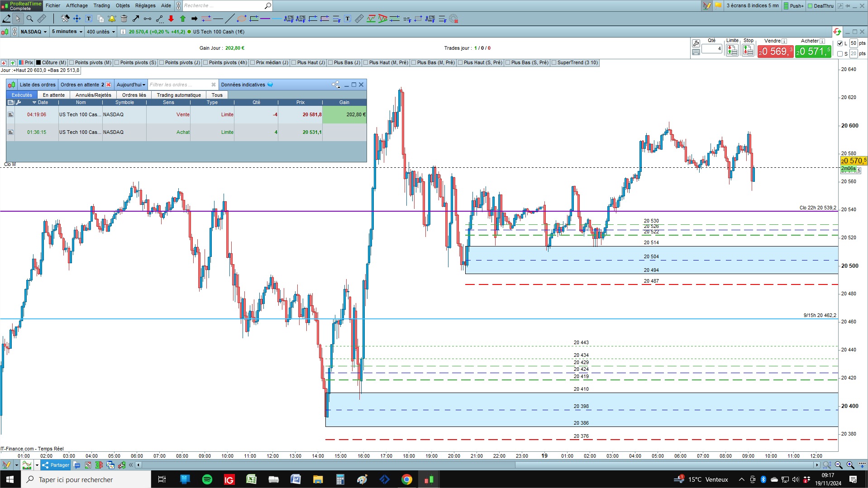Click the pencil drawing tool icon
Image resolution: width=868 pixels, height=488 pixels.
(6, 19)
